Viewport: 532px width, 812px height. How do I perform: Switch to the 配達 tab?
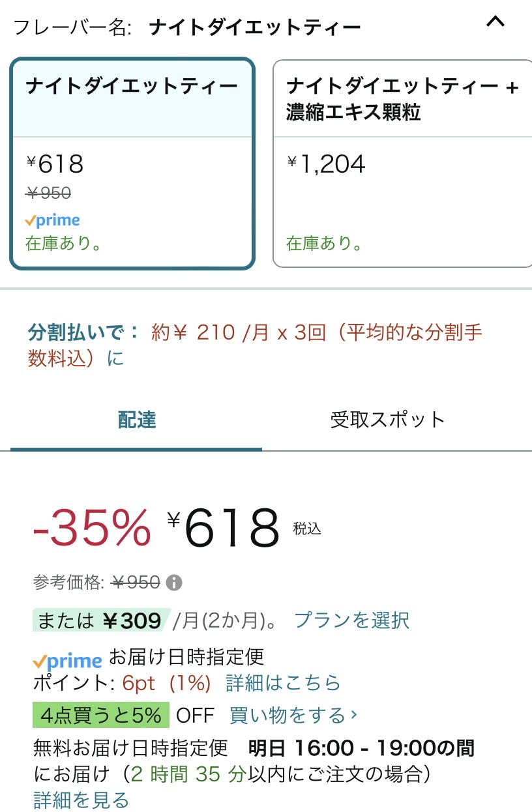136,420
